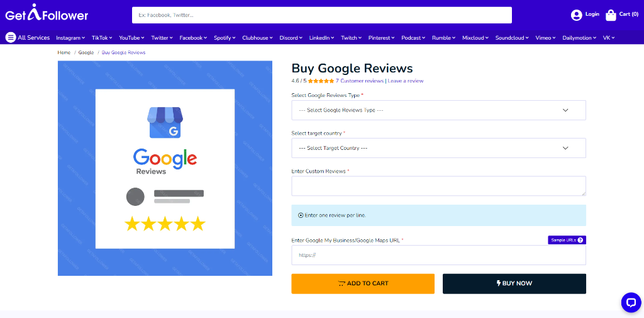Expand the Clubhouse services dropdown

click(x=257, y=38)
